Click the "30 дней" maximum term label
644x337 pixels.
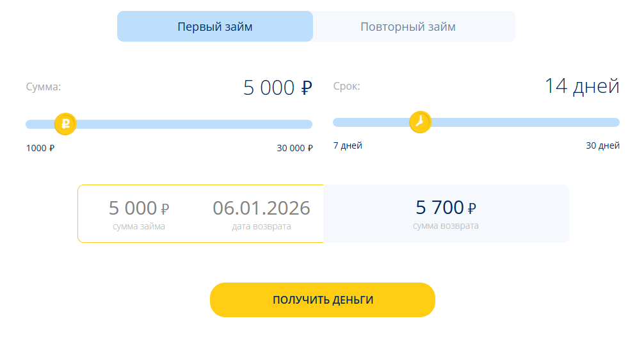click(602, 145)
